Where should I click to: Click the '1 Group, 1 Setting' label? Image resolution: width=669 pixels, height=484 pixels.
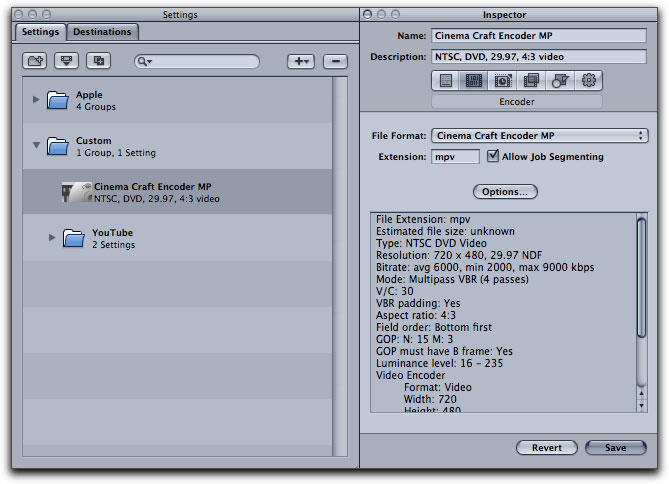(116, 153)
